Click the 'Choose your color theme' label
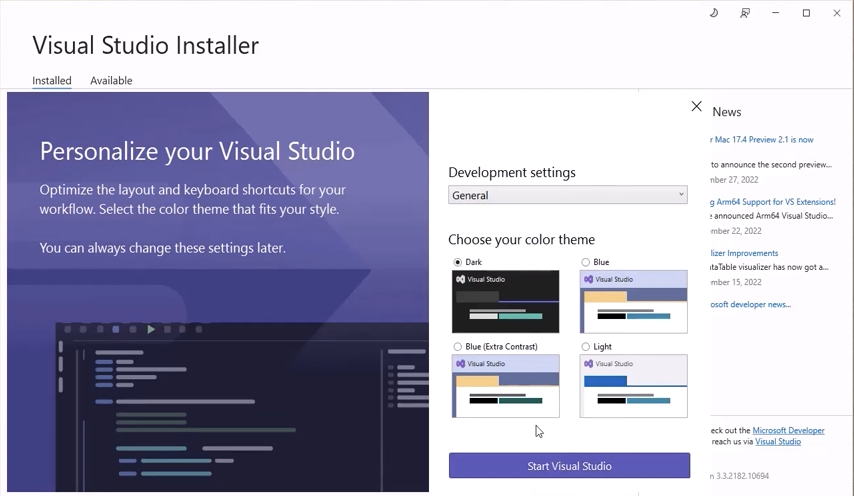Image resolution: width=854 pixels, height=496 pixels. 521,240
